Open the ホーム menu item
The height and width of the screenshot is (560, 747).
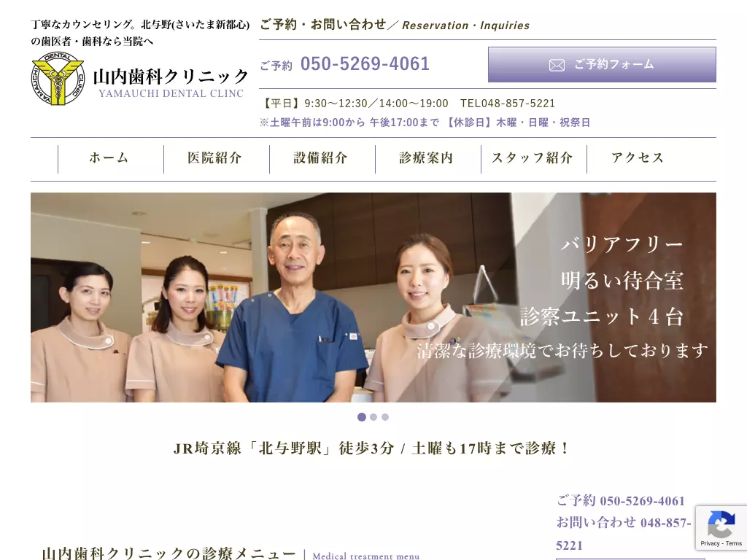point(109,158)
